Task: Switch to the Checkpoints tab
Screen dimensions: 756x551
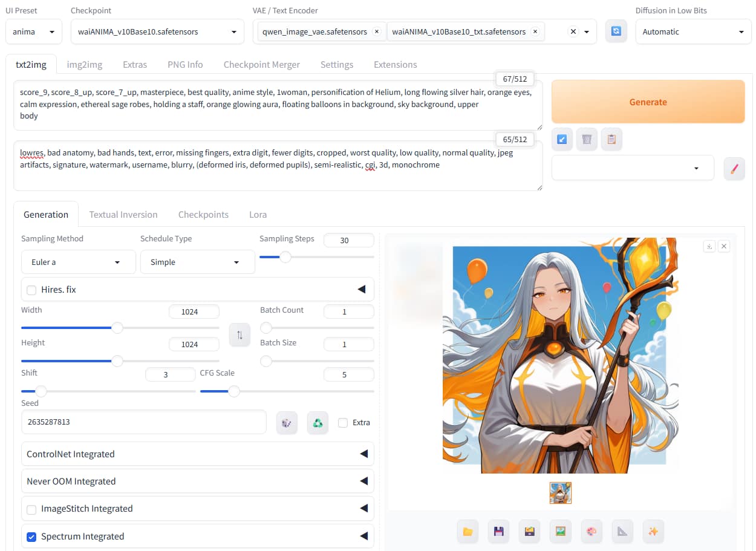Action: [x=203, y=214]
